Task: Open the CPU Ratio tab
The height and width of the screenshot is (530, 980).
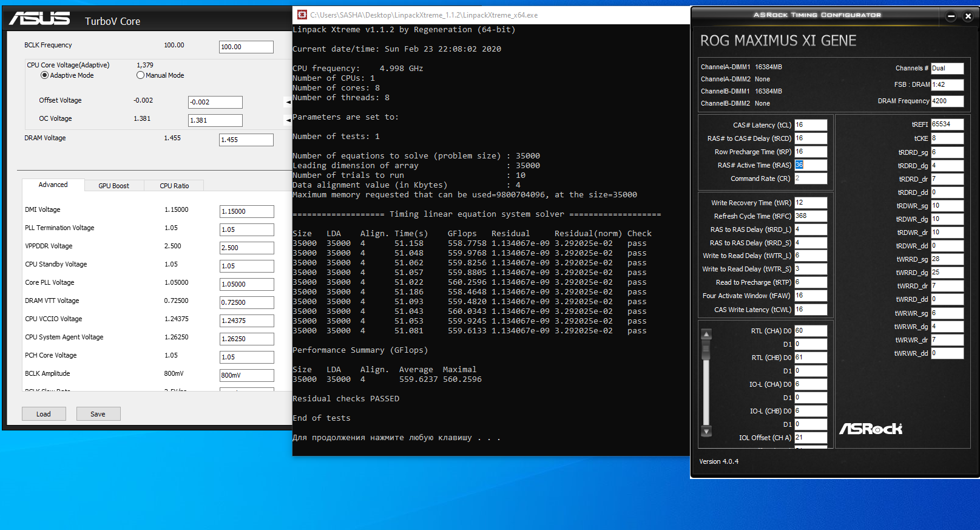Action: pos(174,186)
